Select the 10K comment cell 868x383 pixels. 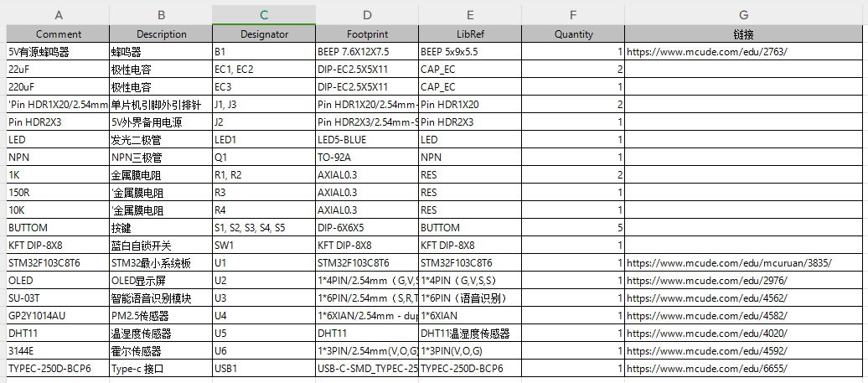(58, 210)
